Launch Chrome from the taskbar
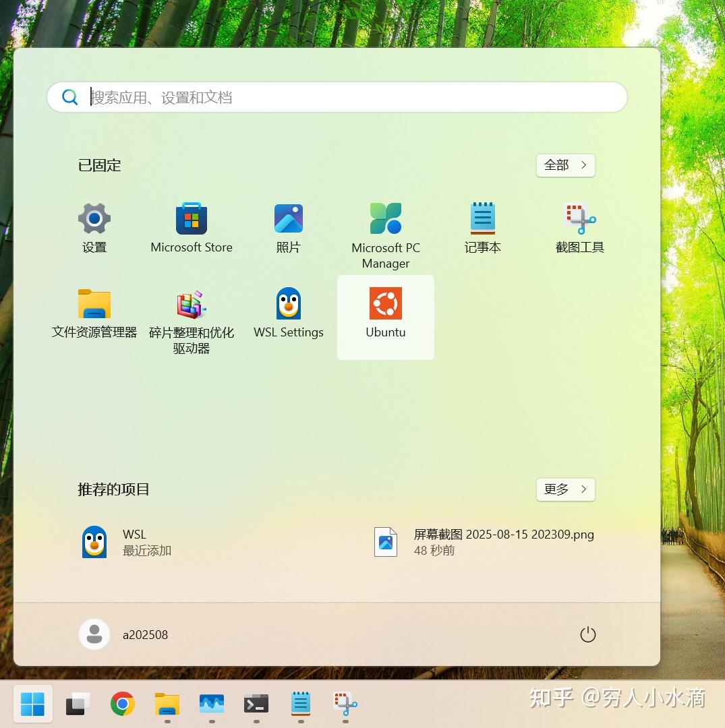The image size is (725, 728). [x=121, y=704]
